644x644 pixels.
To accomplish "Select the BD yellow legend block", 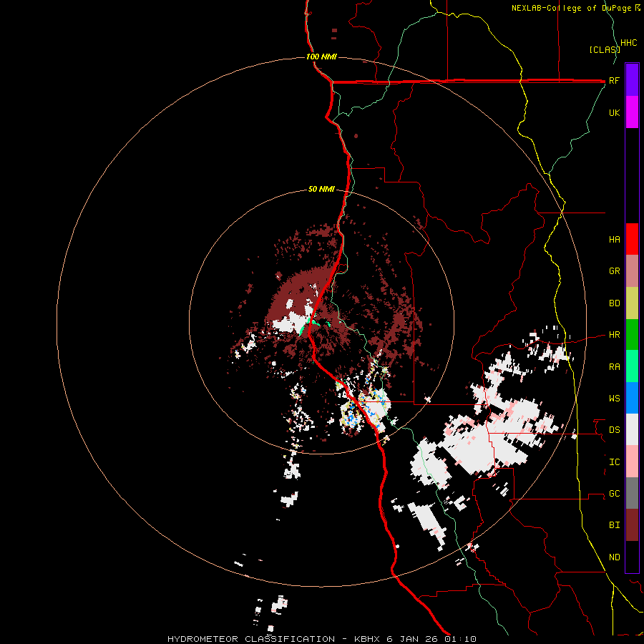I will [632, 303].
